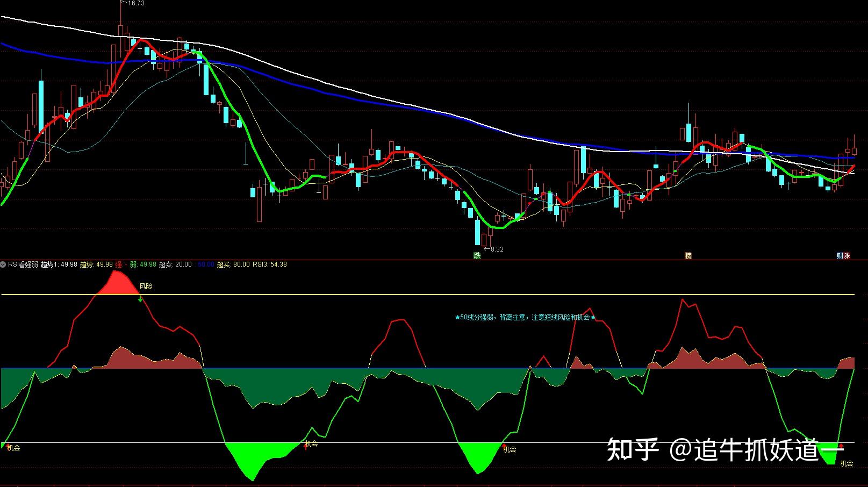
Task: Click the blue 50.00 value
Action: click(206, 264)
